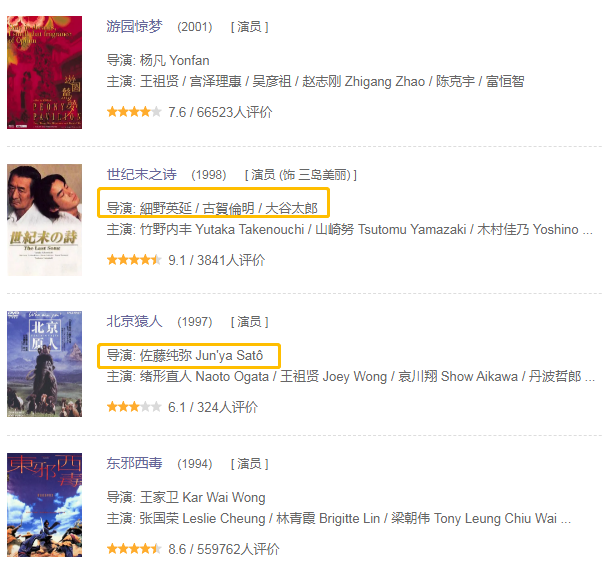The height and width of the screenshot is (566, 603).
Task: Click the star rating icons for 东邪西毒
Action: click(x=134, y=549)
